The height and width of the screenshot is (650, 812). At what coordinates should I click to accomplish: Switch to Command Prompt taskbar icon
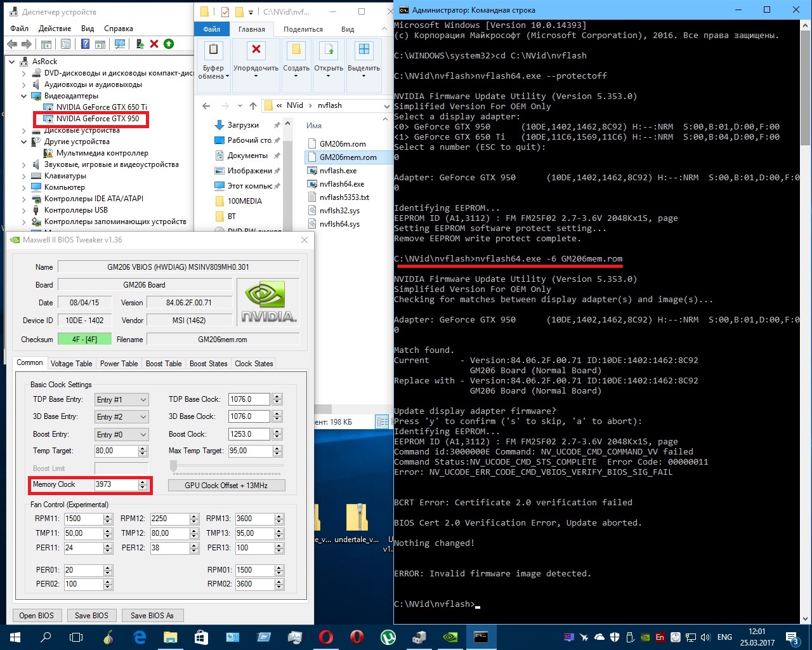481,637
